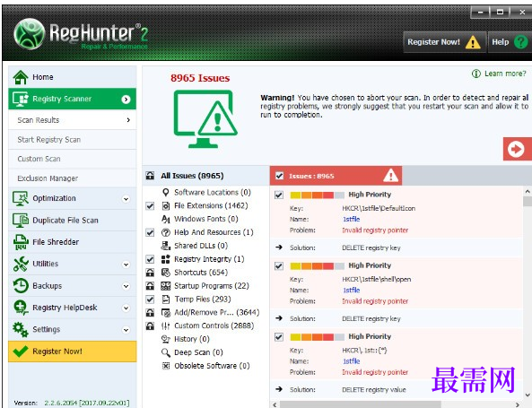Click the Temp Files icon

166,299
